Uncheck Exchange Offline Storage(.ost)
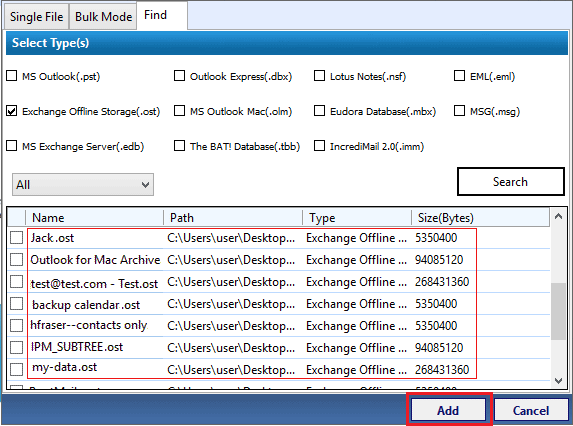Viewport: 573px width, 426px height. click(x=12, y=111)
